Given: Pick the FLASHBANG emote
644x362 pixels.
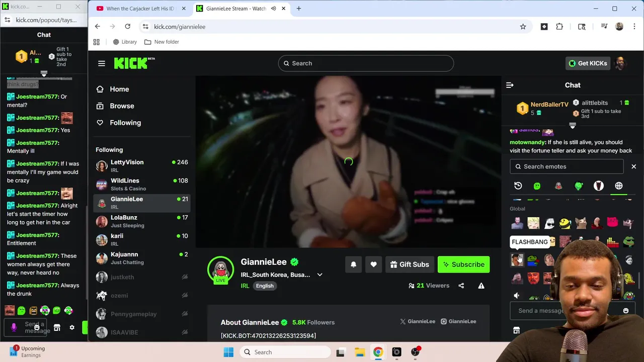Looking at the screenshot, I should tap(517, 259).
